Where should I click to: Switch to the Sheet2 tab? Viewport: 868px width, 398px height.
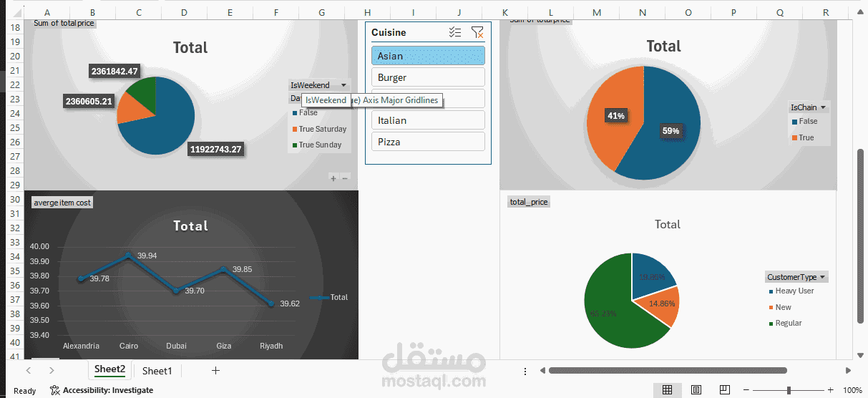pyautogui.click(x=109, y=369)
